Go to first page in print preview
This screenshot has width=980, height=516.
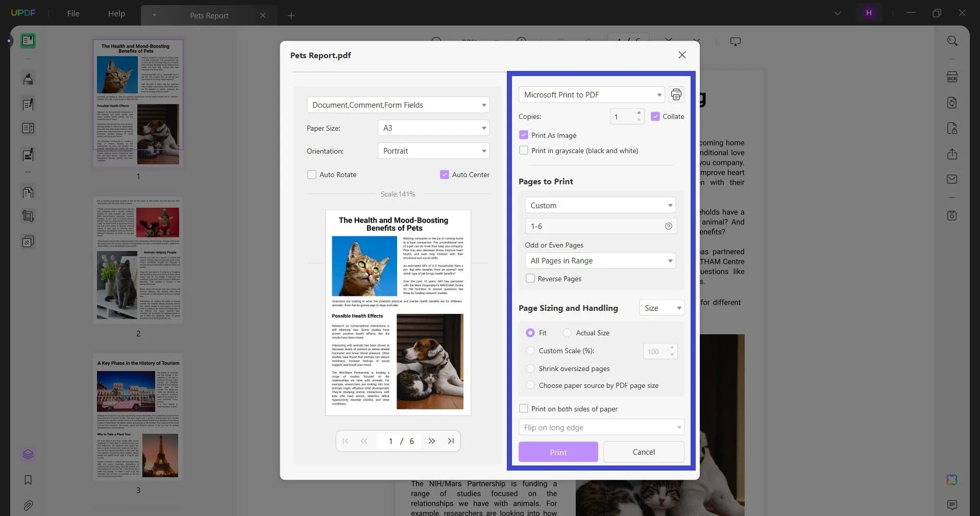pyautogui.click(x=346, y=441)
